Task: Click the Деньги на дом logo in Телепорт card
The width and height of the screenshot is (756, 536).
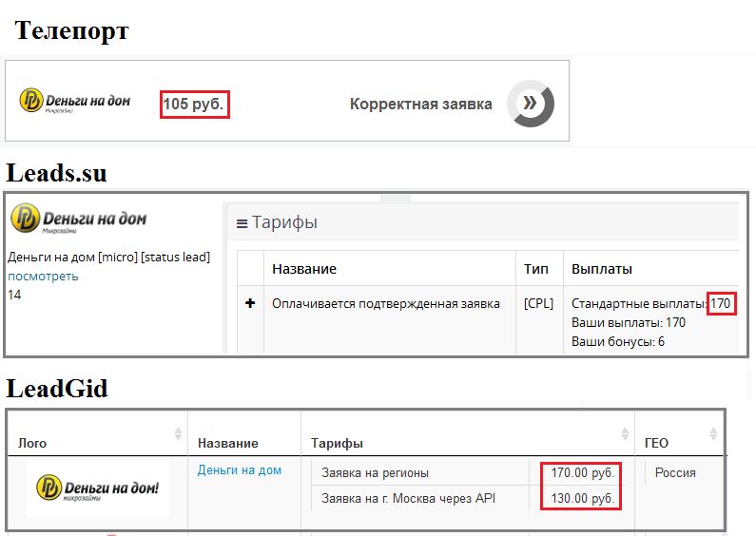Action: [75, 101]
